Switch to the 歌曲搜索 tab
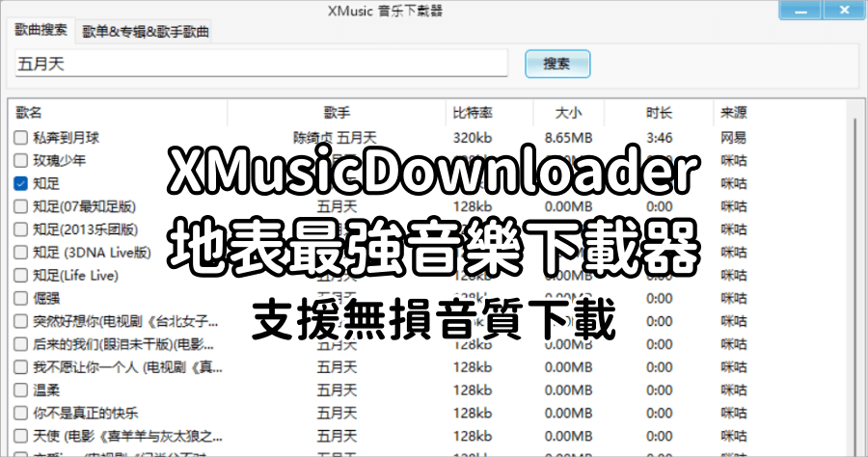The height and width of the screenshot is (457, 868). 41,31
